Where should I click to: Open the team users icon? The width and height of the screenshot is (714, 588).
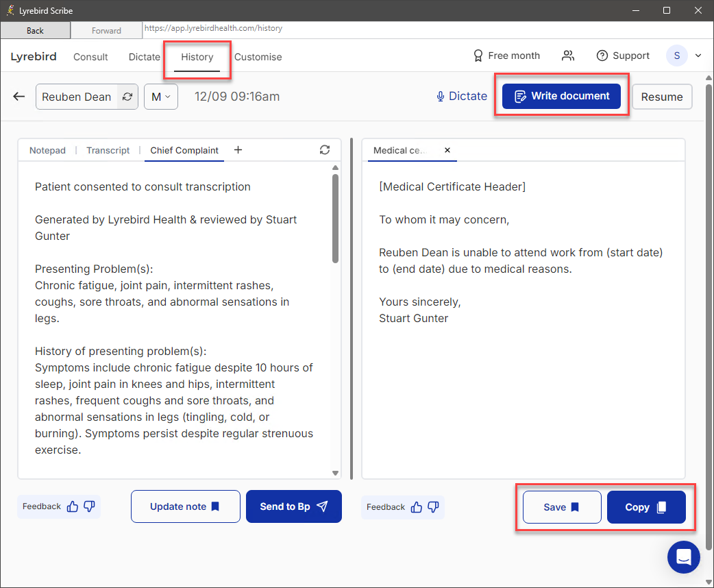click(x=568, y=56)
